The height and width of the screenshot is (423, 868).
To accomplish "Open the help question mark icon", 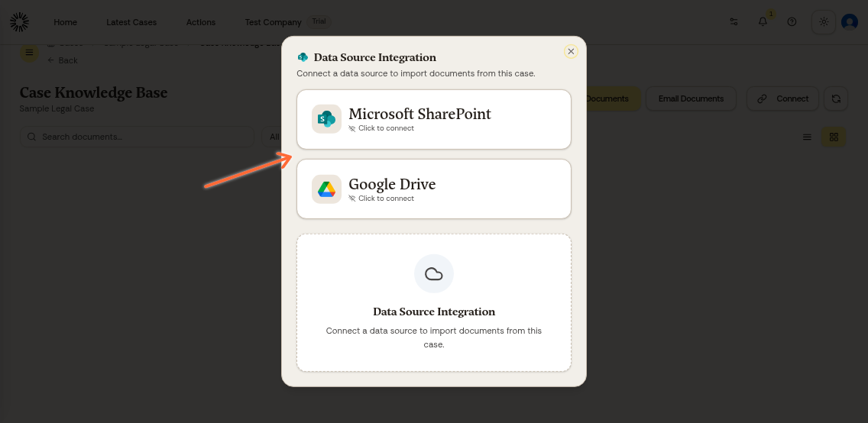I will pyautogui.click(x=792, y=22).
